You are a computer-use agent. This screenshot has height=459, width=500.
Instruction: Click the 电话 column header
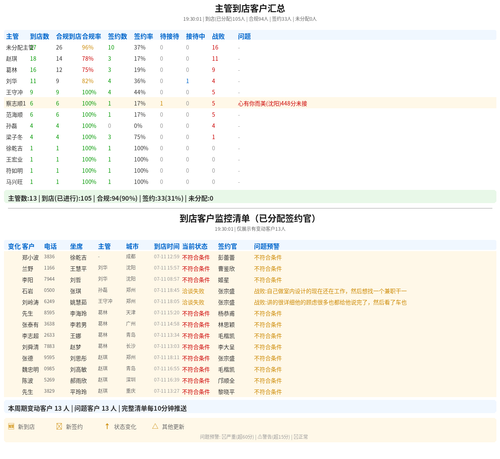point(50,246)
